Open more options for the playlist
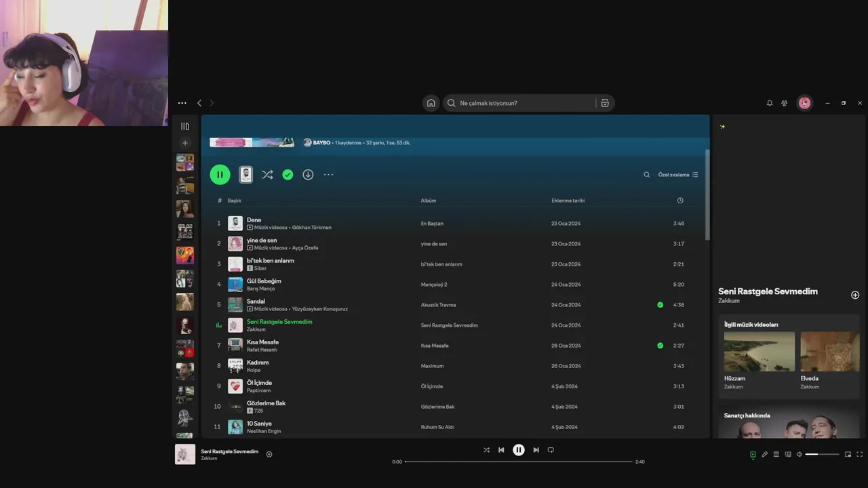This screenshot has height=488, width=868. [328, 175]
